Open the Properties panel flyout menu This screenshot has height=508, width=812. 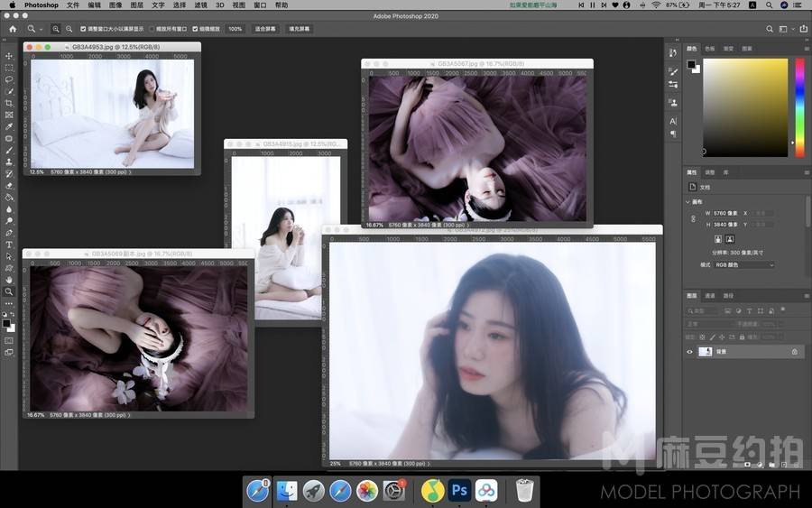pyautogui.click(x=807, y=172)
